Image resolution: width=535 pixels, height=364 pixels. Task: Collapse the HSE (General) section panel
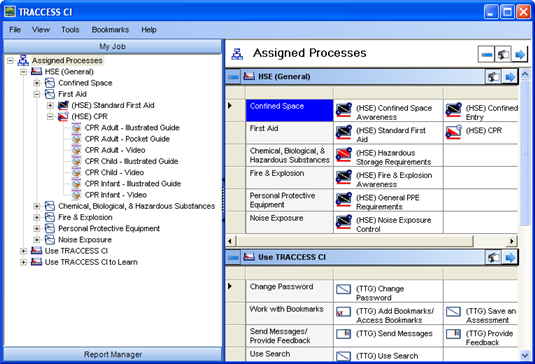point(233,77)
